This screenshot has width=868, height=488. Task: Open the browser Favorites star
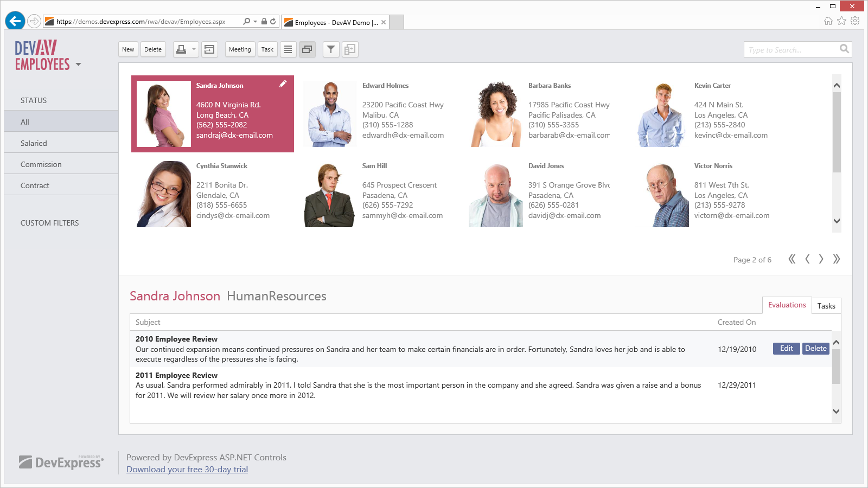pos(841,21)
